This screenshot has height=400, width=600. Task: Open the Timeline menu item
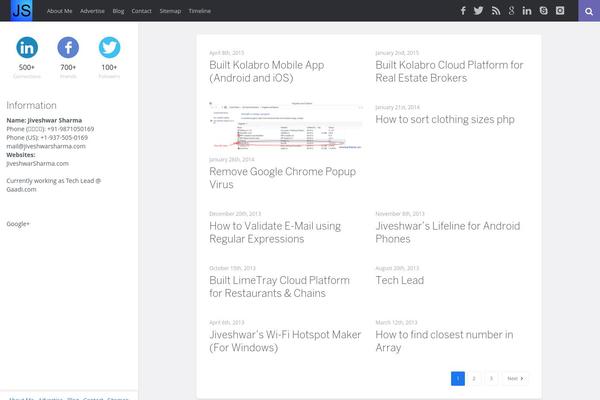point(199,11)
